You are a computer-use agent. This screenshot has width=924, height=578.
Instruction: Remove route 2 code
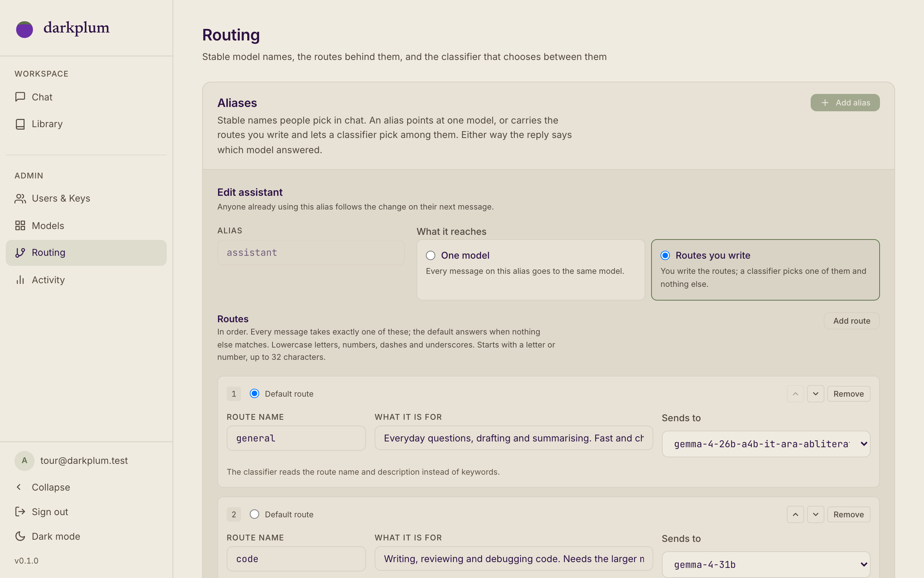(x=849, y=514)
